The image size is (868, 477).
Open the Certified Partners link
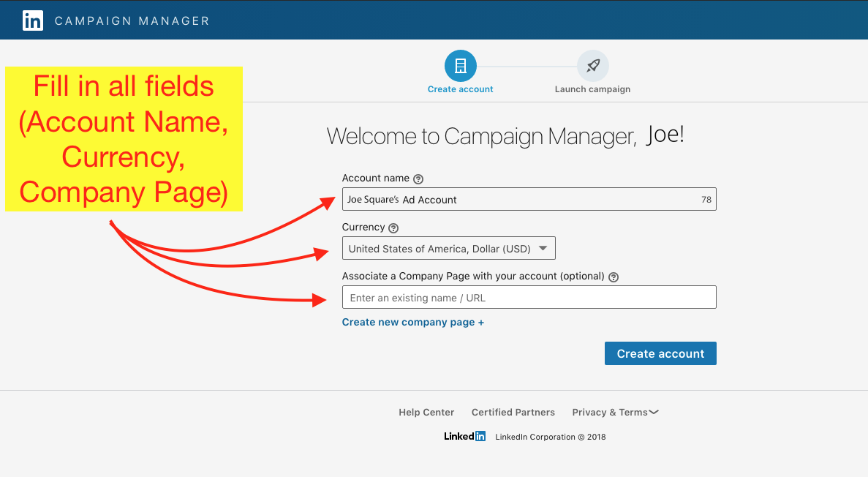pyautogui.click(x=513, y=412)
